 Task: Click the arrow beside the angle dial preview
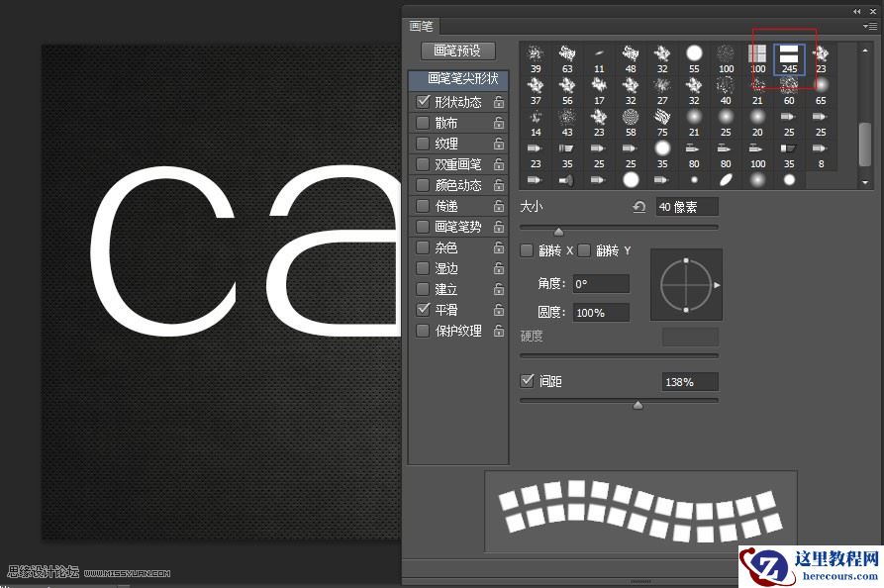717,285
